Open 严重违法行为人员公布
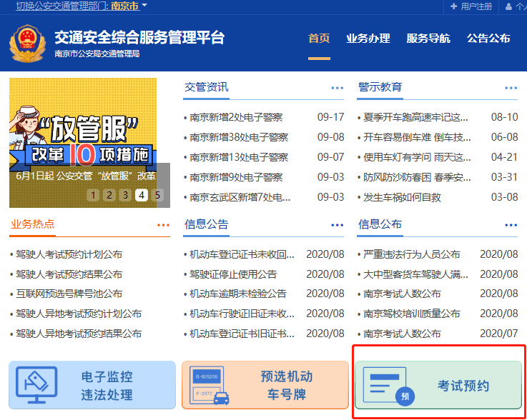527x420 pixels. 412,254
